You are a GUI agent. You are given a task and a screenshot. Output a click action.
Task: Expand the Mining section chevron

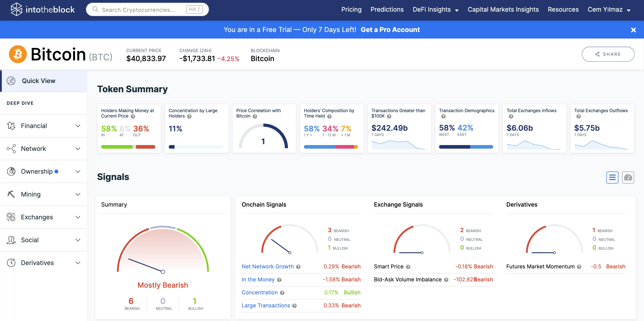[78, 194]
